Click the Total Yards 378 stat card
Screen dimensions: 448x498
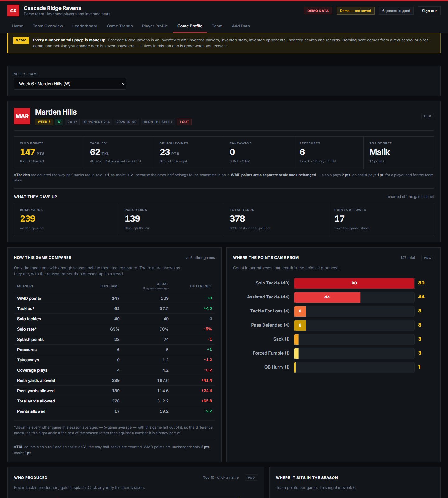(x=276, y=219)
